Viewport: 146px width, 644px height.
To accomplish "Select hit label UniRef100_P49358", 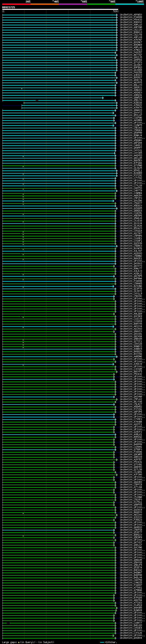I will 131,72.
